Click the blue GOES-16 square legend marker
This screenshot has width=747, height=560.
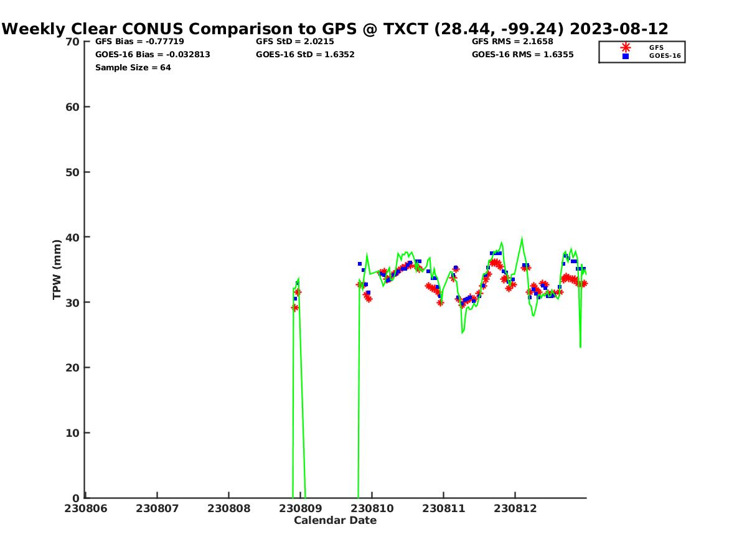click(x=626, y=56)
